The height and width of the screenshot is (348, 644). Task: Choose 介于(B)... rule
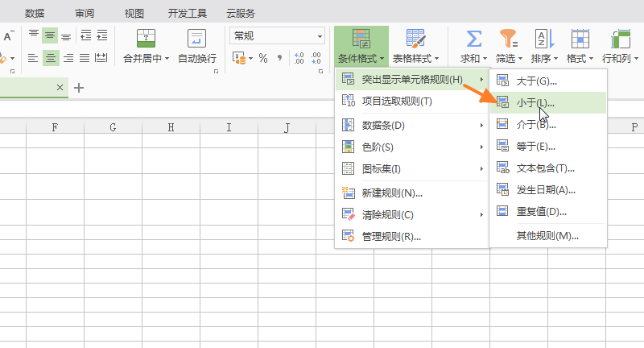548,125
